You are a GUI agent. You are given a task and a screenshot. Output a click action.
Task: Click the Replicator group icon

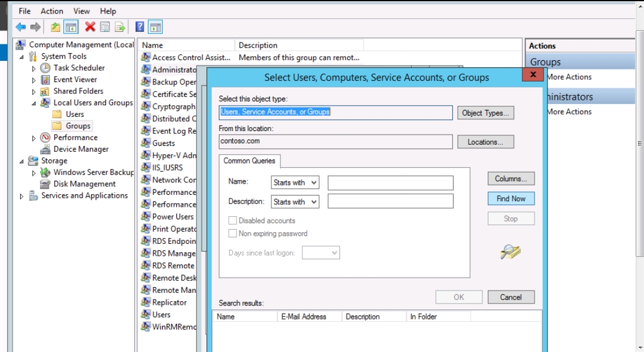[x=145, y=302]
